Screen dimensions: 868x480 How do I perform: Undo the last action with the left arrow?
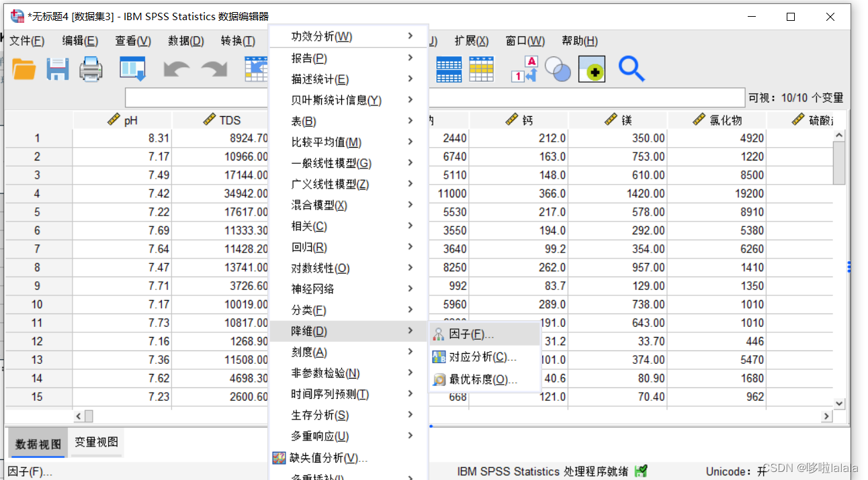pyautogui.click(x=176, y=69)
